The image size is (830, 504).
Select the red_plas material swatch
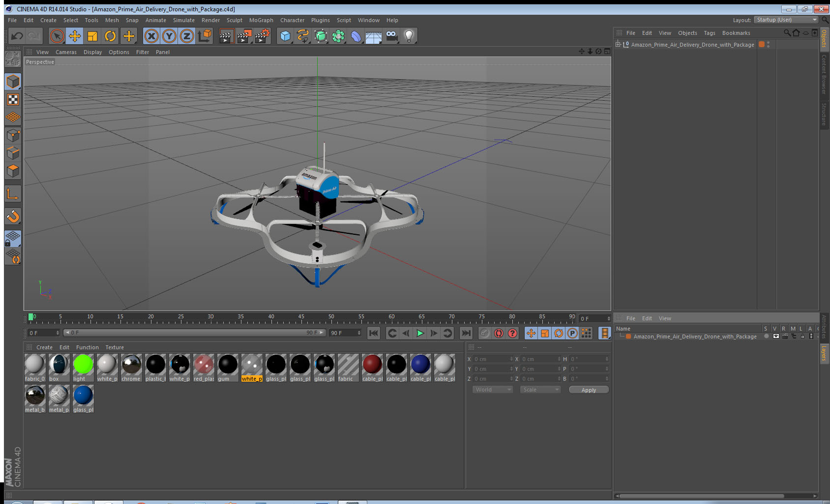[x=204, y=367]
